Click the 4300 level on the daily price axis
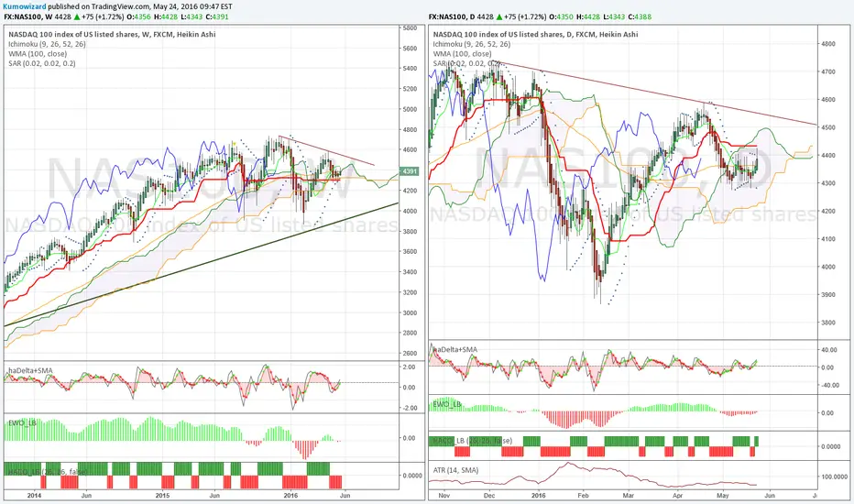854x504 pixels. pyautogui.click(x=827, y=183)
